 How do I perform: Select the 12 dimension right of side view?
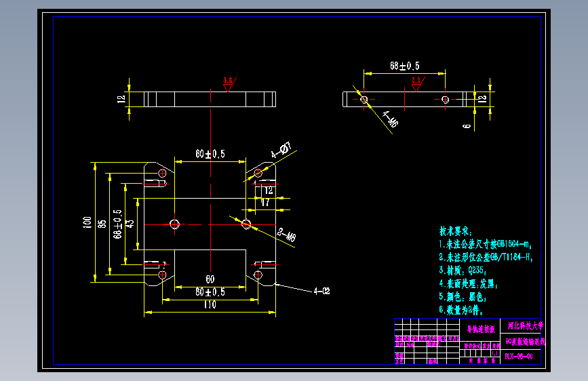point(483,99)
